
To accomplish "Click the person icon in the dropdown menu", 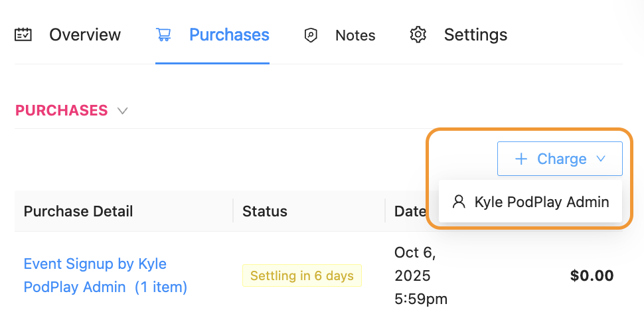I will (x=459, y=202).
